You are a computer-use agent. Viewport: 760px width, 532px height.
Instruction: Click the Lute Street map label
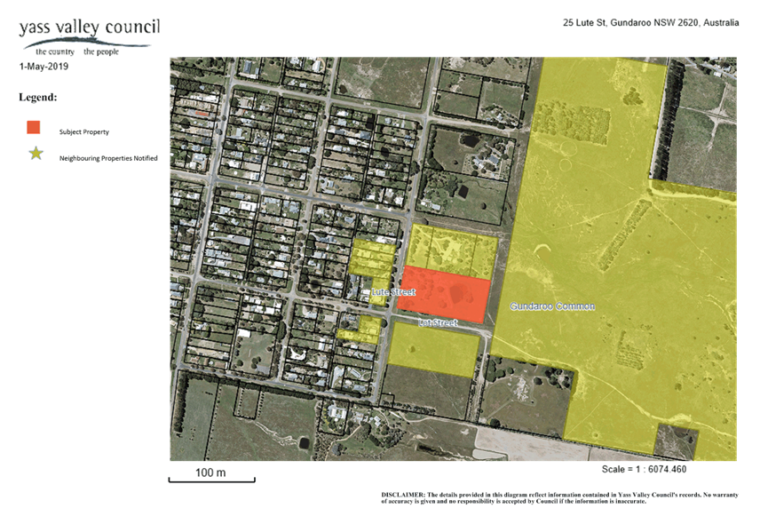pos(393,291)
